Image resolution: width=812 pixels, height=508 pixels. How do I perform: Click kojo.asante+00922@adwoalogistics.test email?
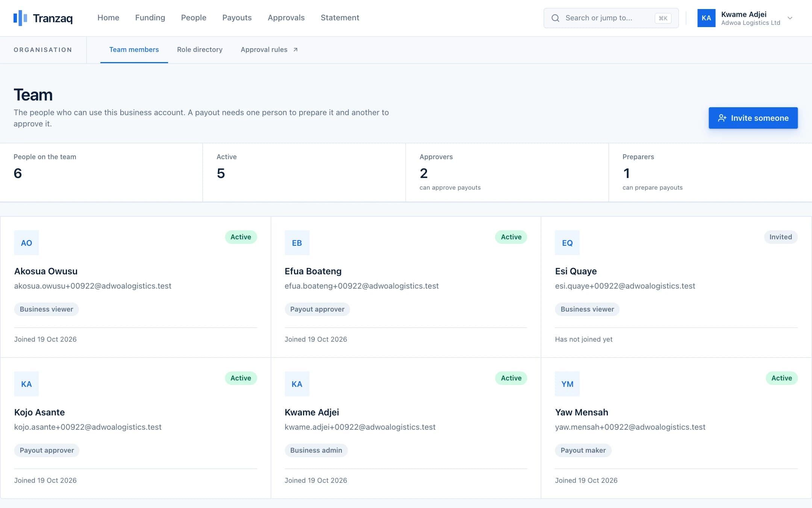(88, 427)
